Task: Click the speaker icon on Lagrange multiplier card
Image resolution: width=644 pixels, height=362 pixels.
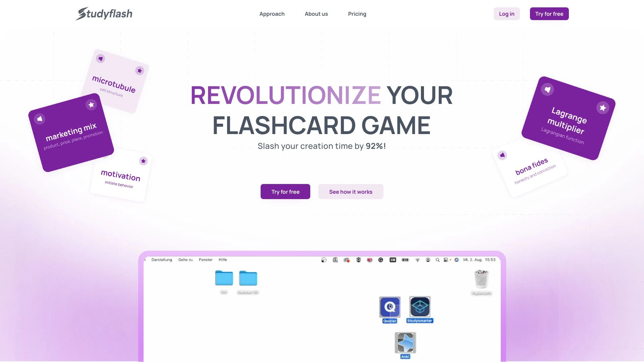Action: pos(548,89)
